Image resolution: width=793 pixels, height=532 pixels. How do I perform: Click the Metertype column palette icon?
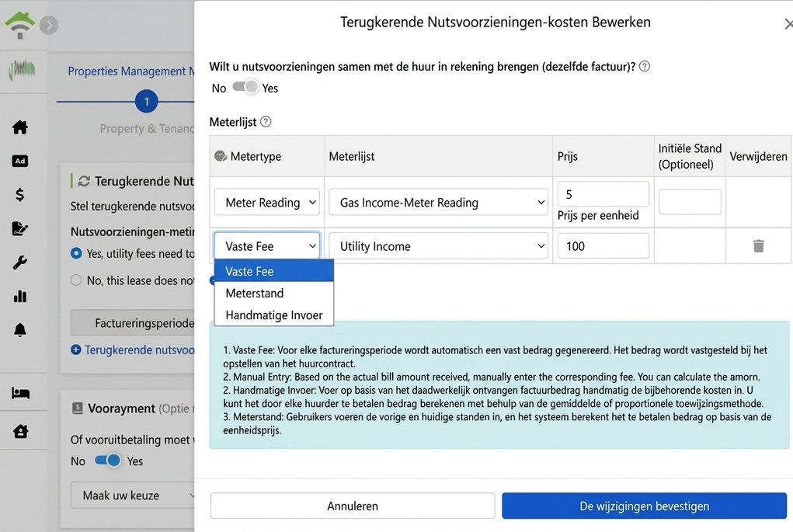221,156
